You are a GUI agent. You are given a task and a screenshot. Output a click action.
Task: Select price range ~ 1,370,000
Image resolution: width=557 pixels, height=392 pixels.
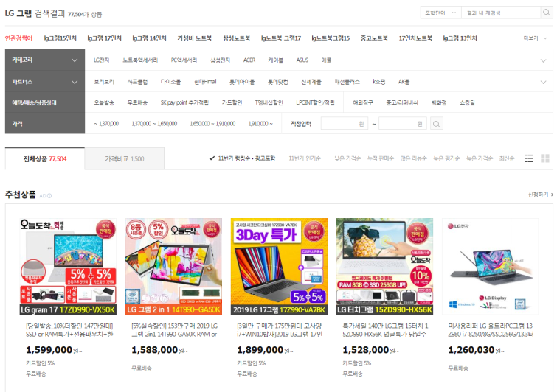click(x=106, y=124)
